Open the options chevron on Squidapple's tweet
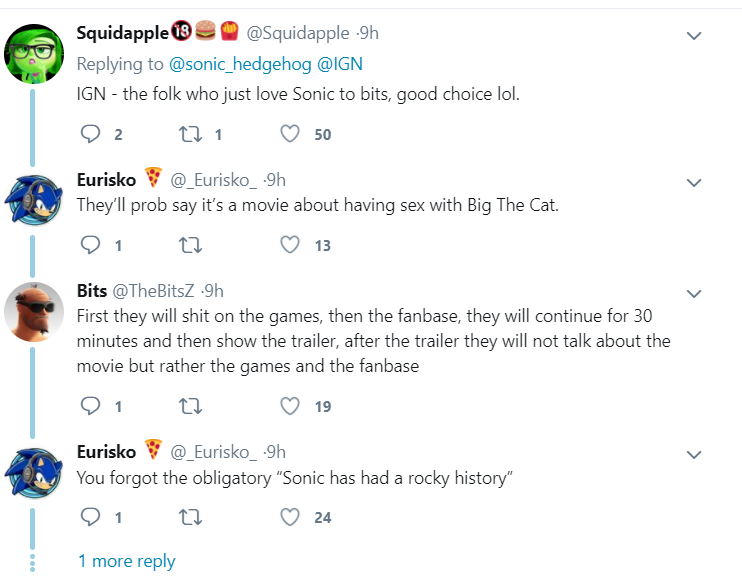This screenshot has height=587, width=742. [x=694, y=36]
